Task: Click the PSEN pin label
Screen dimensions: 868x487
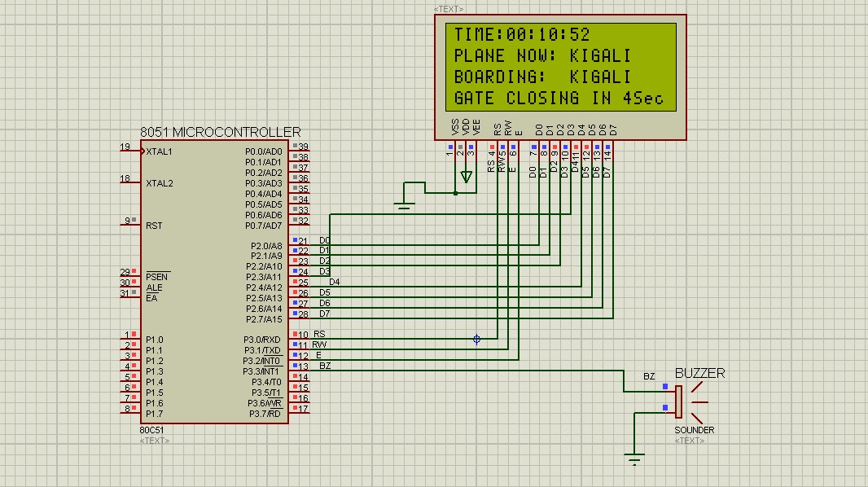Action: [x=156, y=277]
